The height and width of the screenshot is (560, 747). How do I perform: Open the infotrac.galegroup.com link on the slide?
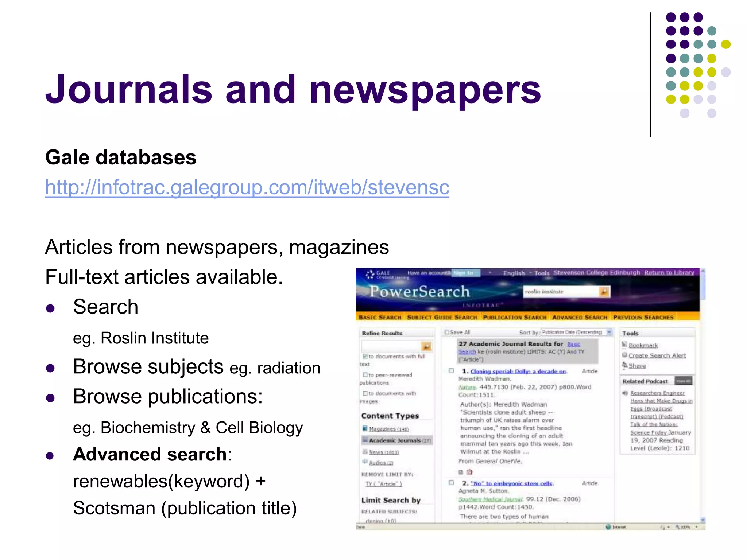pyautogui.click(x=247, y=187)
